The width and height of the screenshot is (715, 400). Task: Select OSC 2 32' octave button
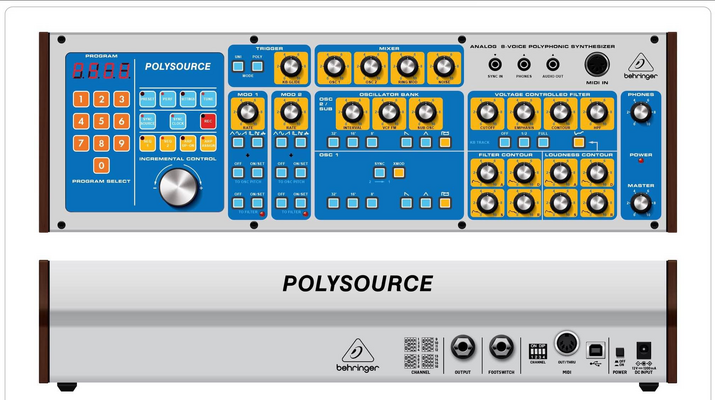click(x=334, y=142)
